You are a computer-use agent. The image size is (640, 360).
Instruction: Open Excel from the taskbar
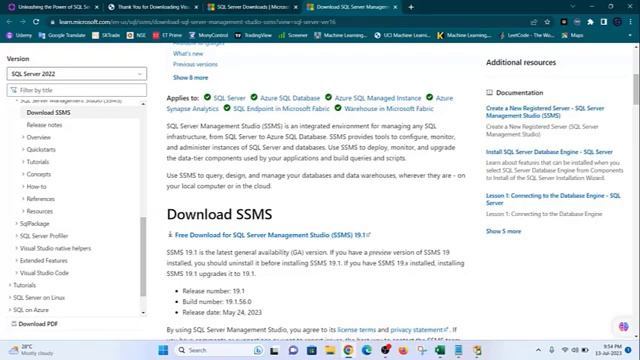(440, 350)
